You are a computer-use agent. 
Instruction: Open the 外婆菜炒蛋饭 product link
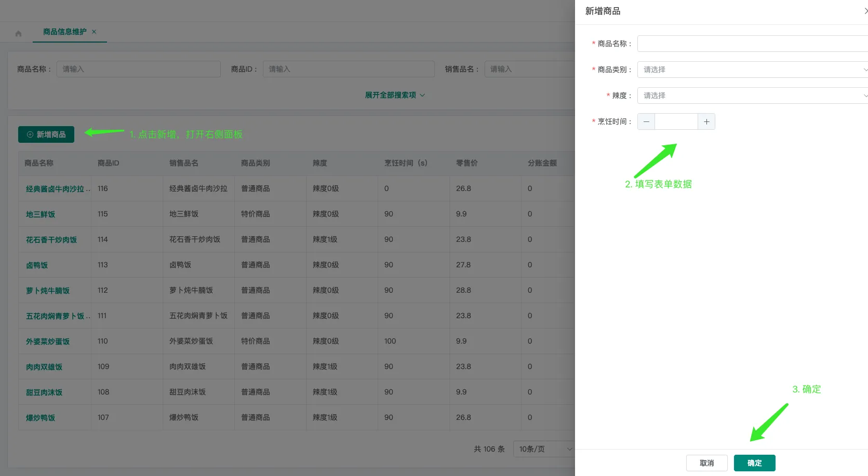point(48,342)
